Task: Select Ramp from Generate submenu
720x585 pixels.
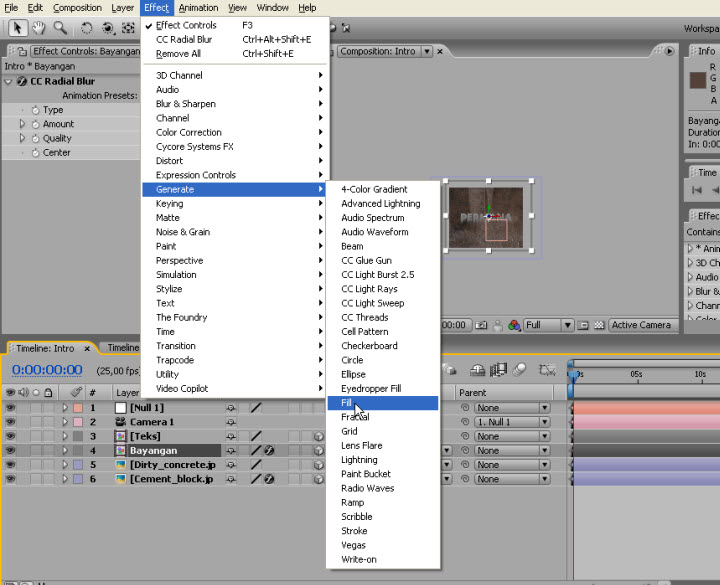Action: coord(382,502)
